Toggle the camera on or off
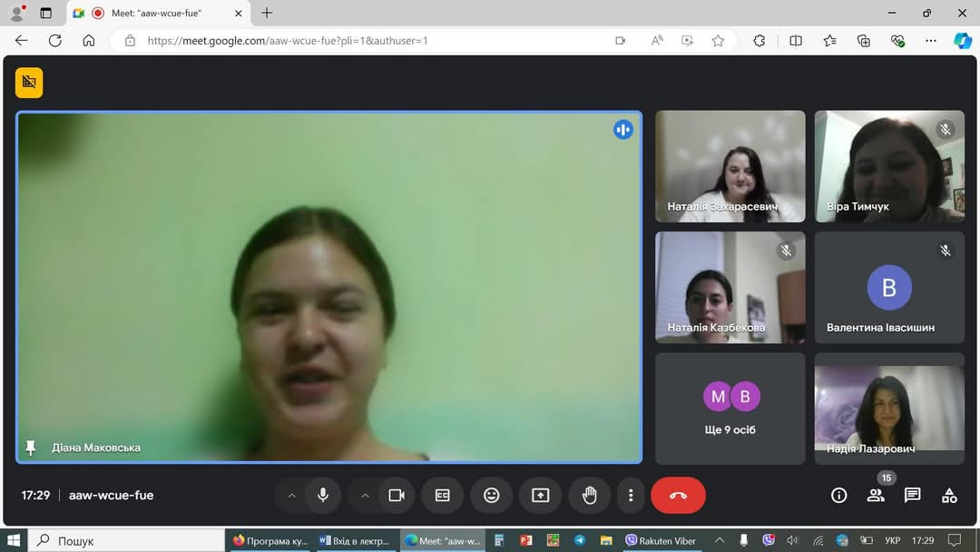 click(x=397, y=495)
